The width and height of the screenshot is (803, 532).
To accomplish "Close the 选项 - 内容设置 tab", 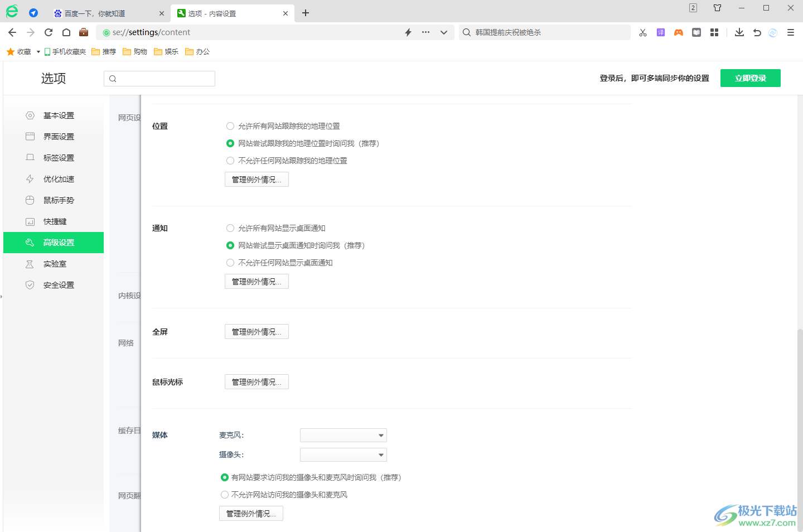I will [x=286, y=13].
